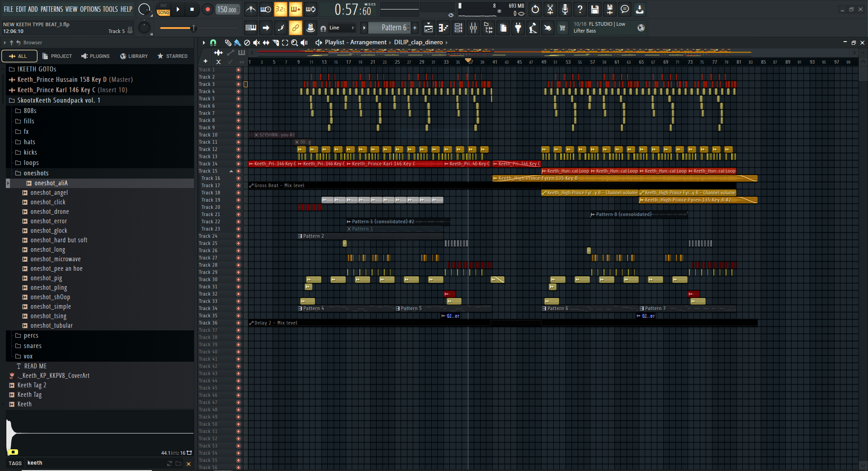Viewport: 868px width, 471px height.
Task: Select the Delete tool in Playlist toolbar
Action: pos(247,42)
